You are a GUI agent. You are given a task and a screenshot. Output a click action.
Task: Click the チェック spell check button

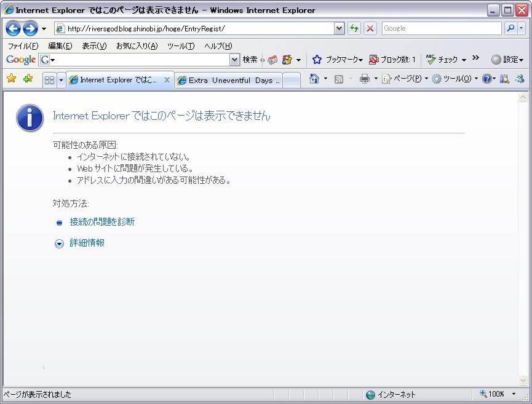click(442, 60)
